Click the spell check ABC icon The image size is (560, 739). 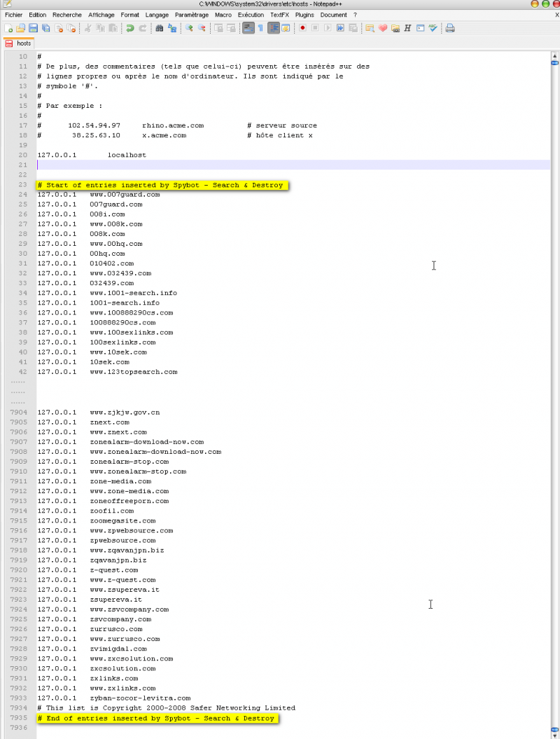pos(433,28)
